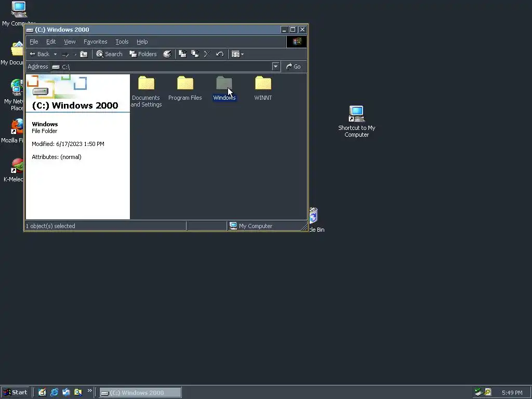Click the network connection tray icon

[478, 392]
